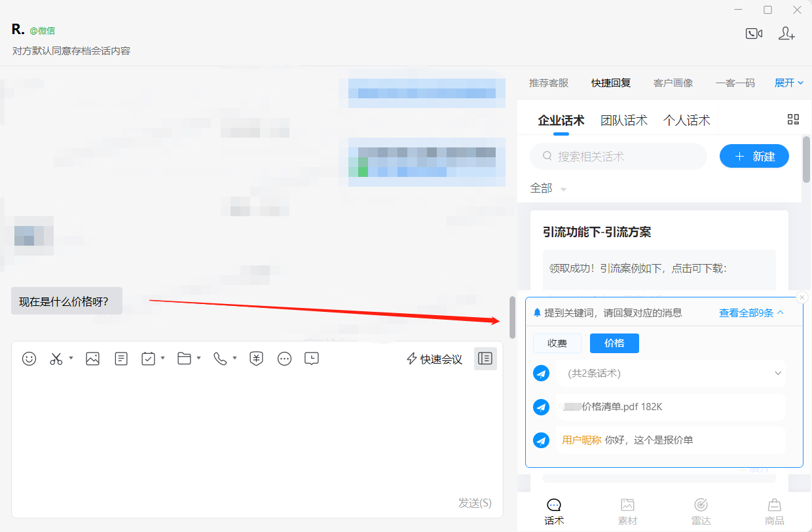Image resolution: width=812 pixels, height=532 pixels.
Task: Select the 收费 keyword tag
Action: pos(557,343)
